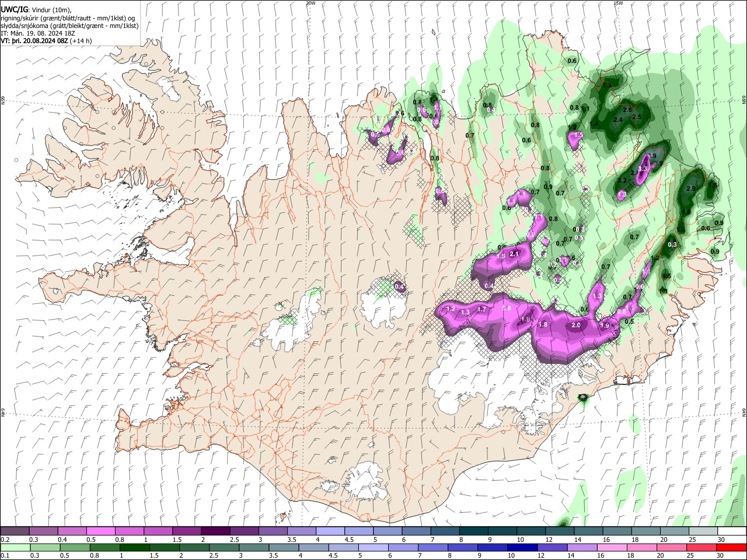
Task: Pick the deep blue 10 swatch, lower scale
Action: [522, 547]
